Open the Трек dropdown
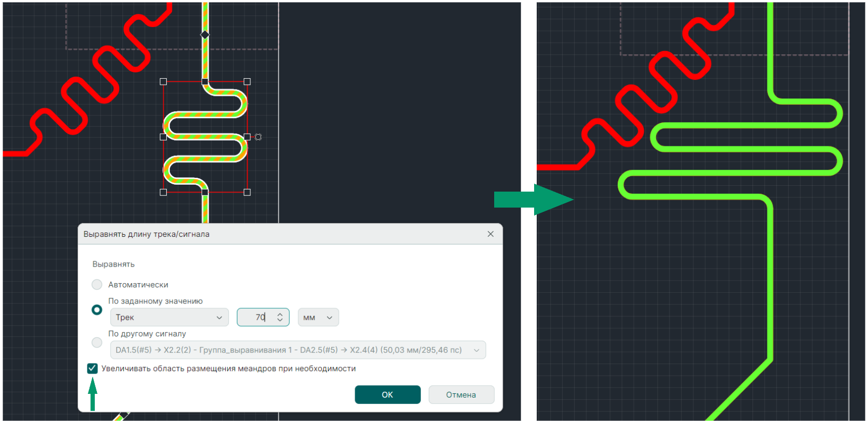The image size is (868, 421). coord(169,317)
